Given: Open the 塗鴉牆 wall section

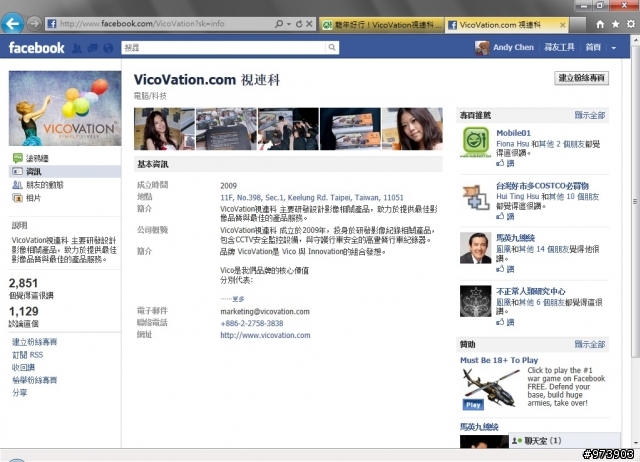Looking at the screenshot, I should click(37, 158).
